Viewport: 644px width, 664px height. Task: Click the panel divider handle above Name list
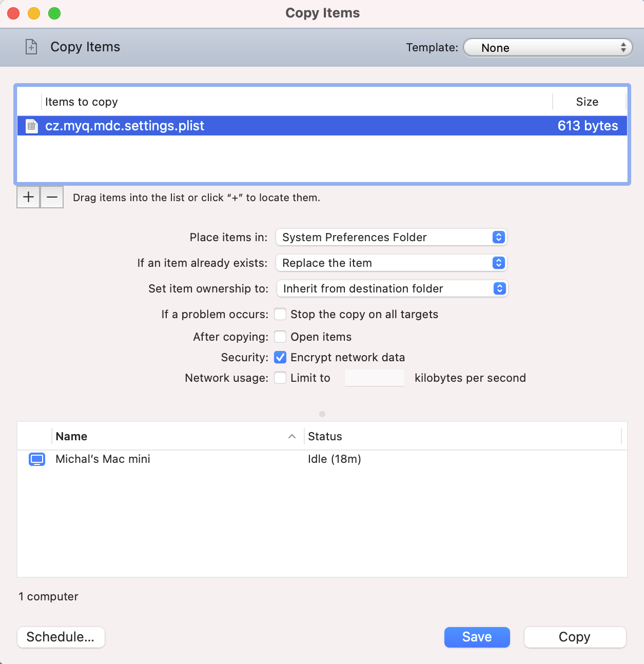[x=322, y=414]
